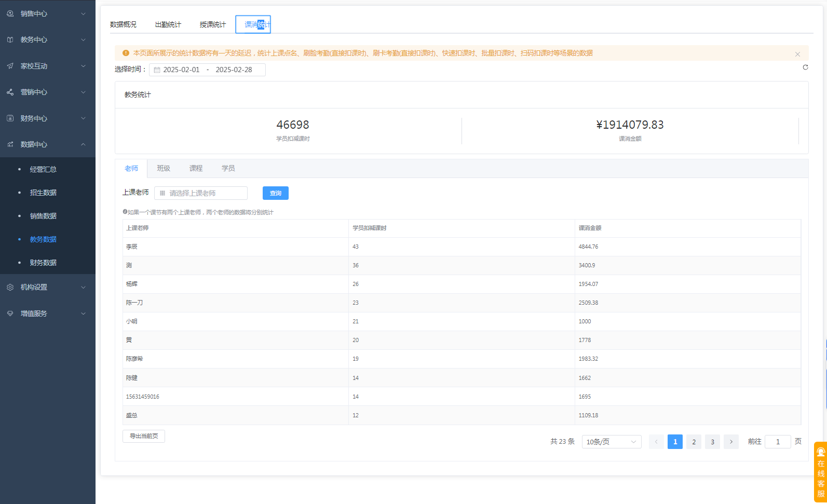
Task: Click the 增值服务 diamond icon
Action: click(x=10, y=314)
